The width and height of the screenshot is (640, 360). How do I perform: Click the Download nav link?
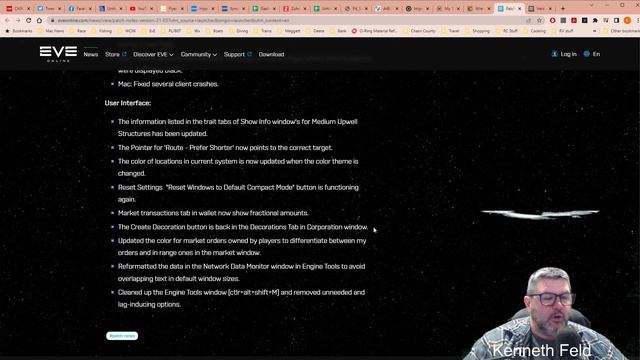coord(271,54)
